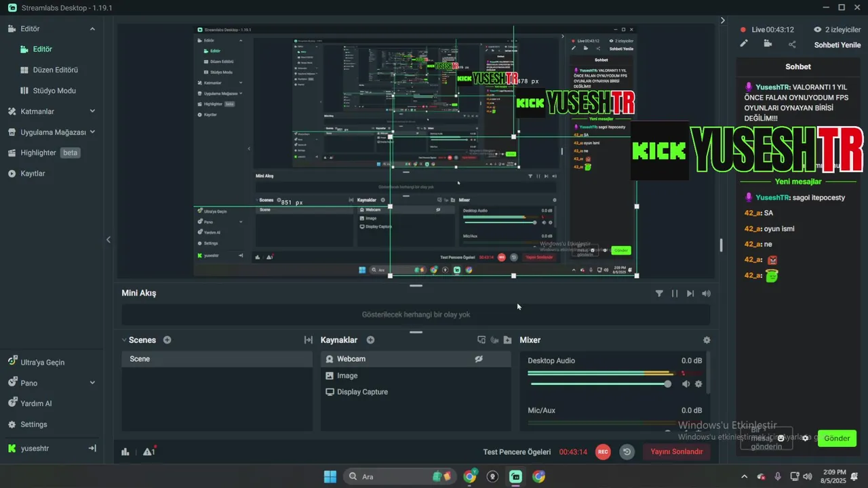The height and width of the screenshot is (488, 868).
Task: Add a new source in Kaynaklar
Action: (x=370, y=340)
